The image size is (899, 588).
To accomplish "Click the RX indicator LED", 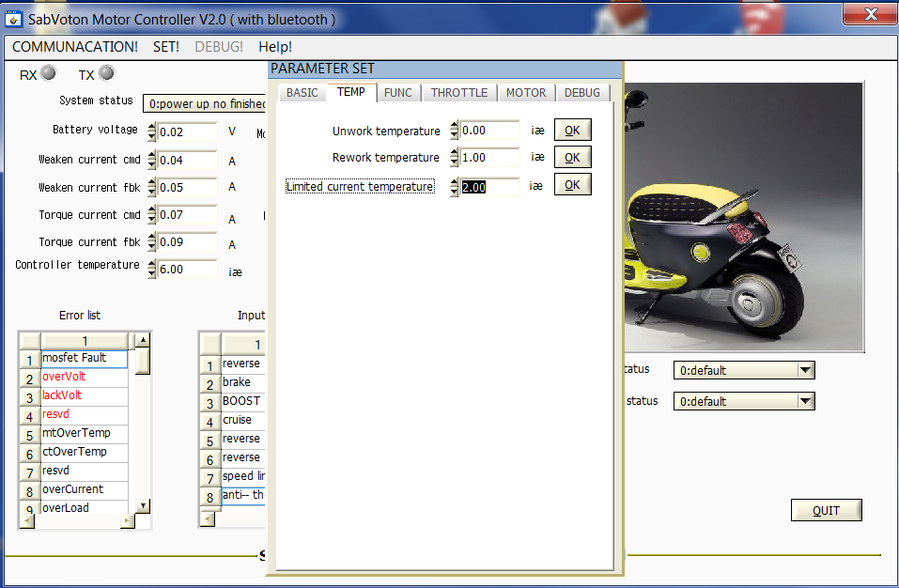I will point(48,73).
